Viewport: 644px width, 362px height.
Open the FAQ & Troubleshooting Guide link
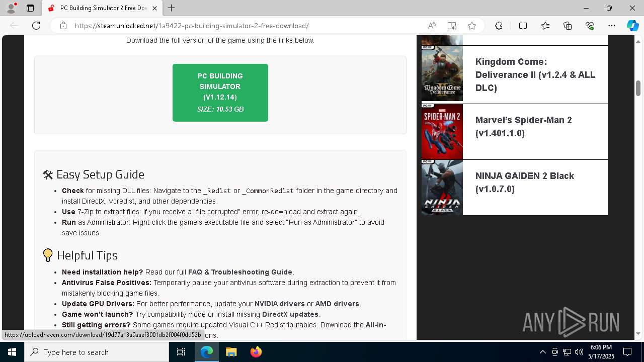click(240, 272)
